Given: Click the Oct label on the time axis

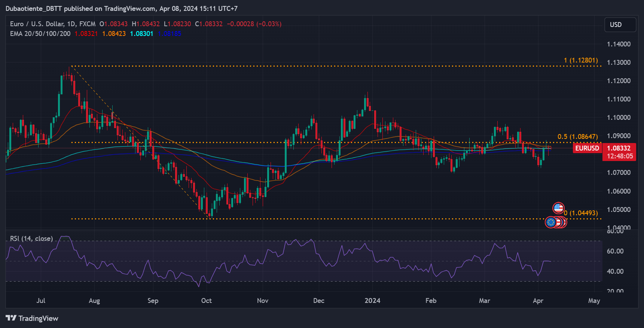Looking at the screenshot, I should pyautogui.click(x=206, y=301).
